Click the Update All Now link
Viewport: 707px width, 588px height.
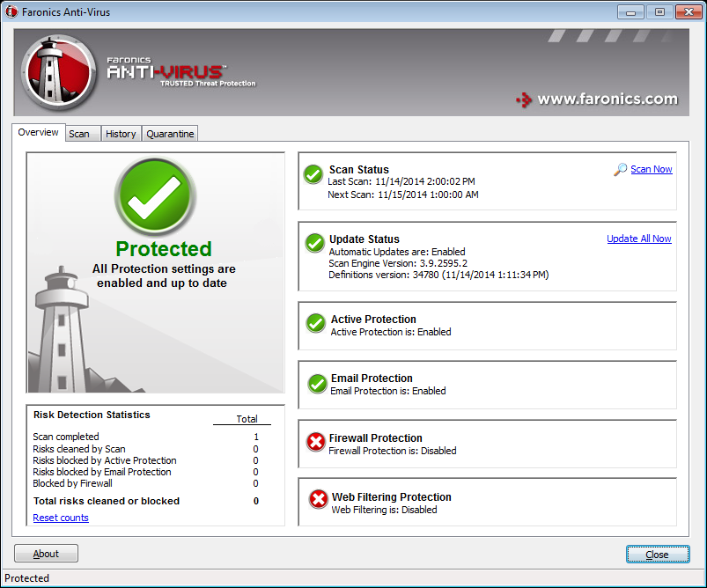638,238
